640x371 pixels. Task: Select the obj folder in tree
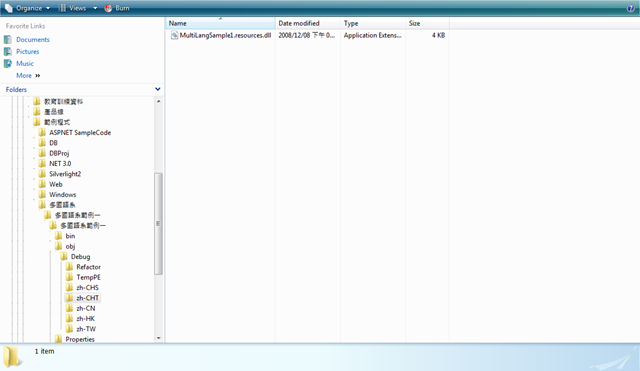[x=70, y=247]
